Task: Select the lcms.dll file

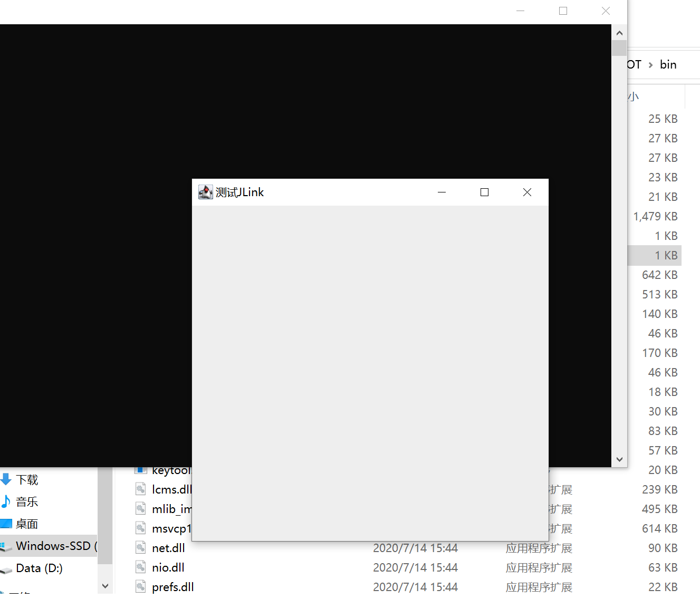Action: click(x=172, y=489)
